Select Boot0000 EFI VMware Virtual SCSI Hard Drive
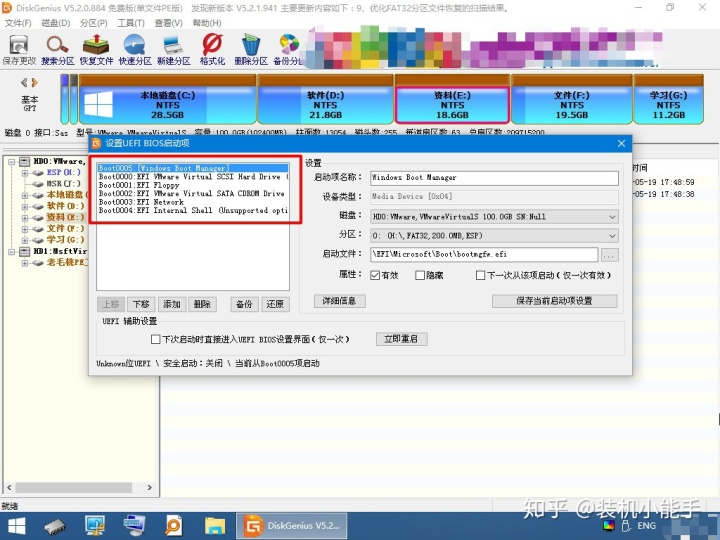The image size is (720, 540). (193, 177)
